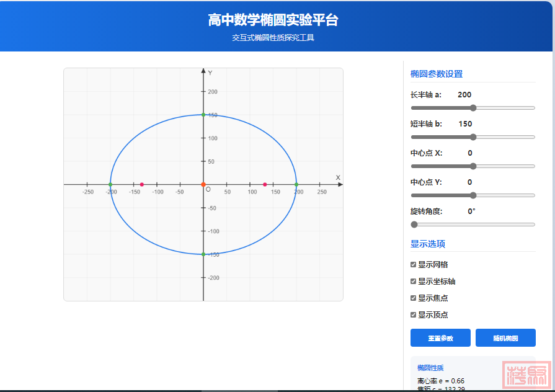This screenshot has width=555, height=392.
Task: Click the left focus point on ellipse
Action: pos(142,184)
